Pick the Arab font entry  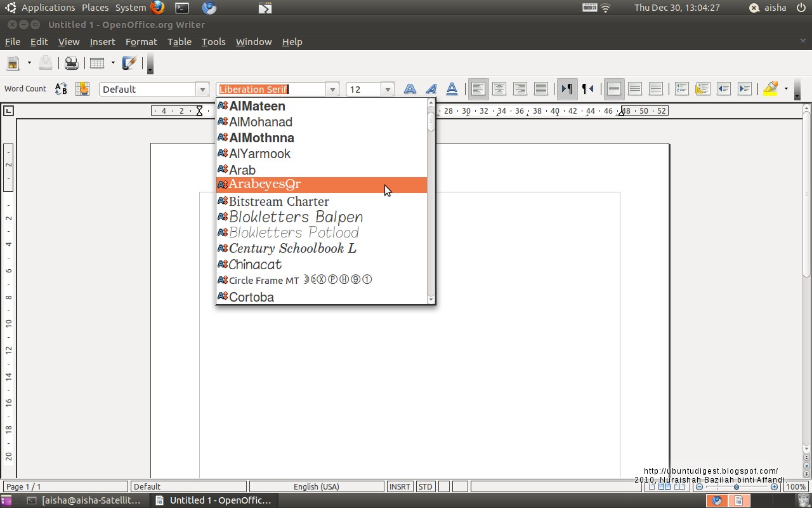click(x=322, y=170)
